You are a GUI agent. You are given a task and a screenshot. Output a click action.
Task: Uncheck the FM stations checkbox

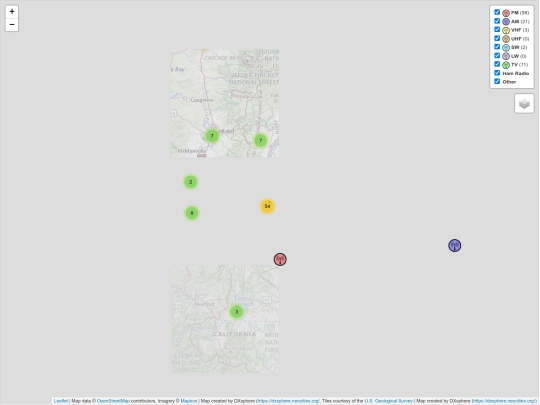tap(497, 12)
